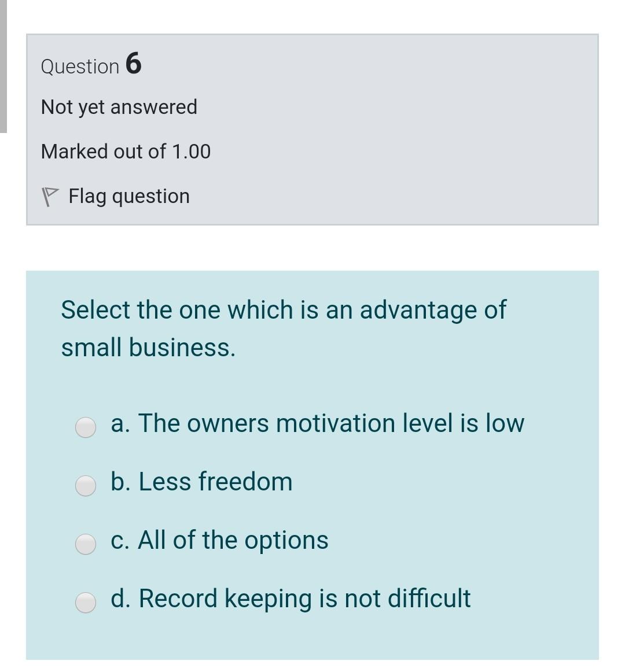Click the Flag question link

point(128,195)
